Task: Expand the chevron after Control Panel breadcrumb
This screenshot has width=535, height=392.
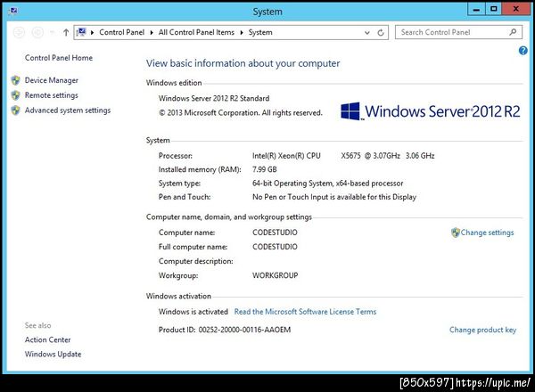Action: (x=152, y=33)
